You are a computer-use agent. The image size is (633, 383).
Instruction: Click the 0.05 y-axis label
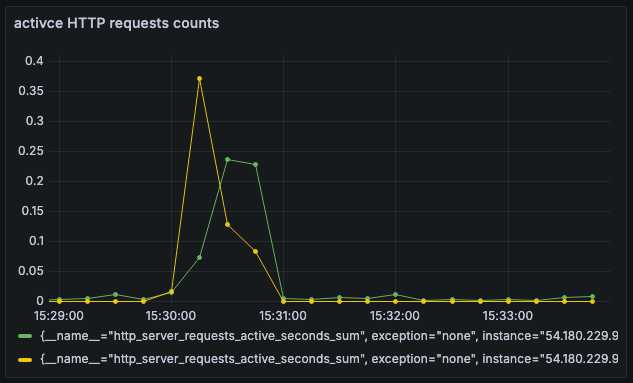[x=31, y=271]
